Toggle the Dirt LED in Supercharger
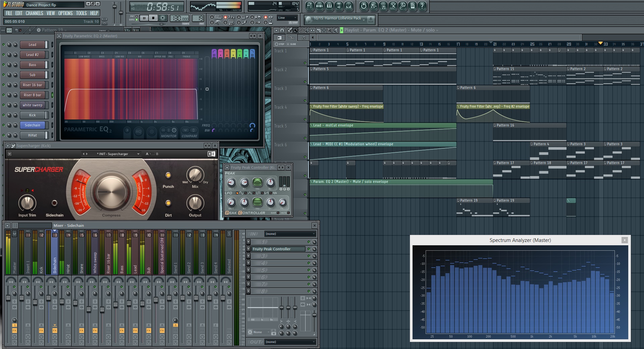The image size is (644, 349). pyautogui.click(x=168, y=203)
